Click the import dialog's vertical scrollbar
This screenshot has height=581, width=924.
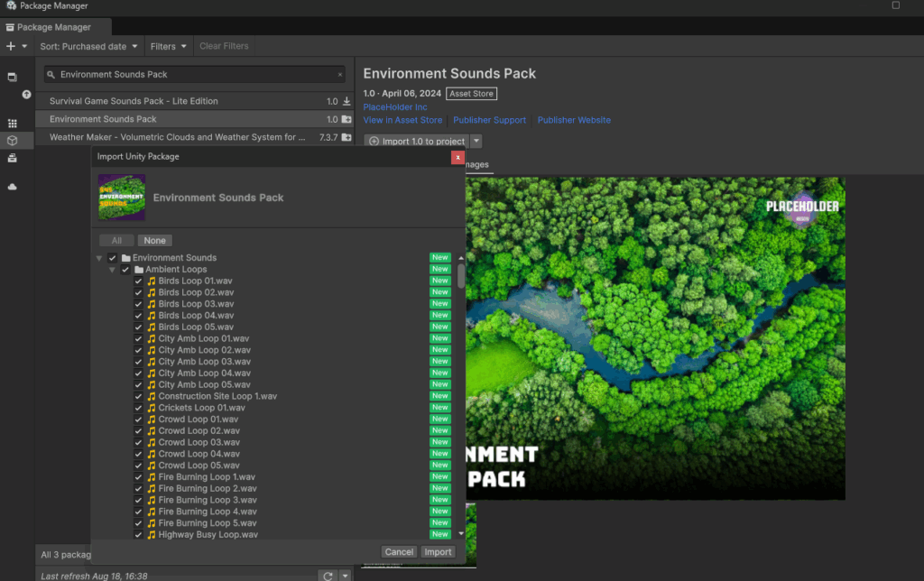tap(461, 275)
